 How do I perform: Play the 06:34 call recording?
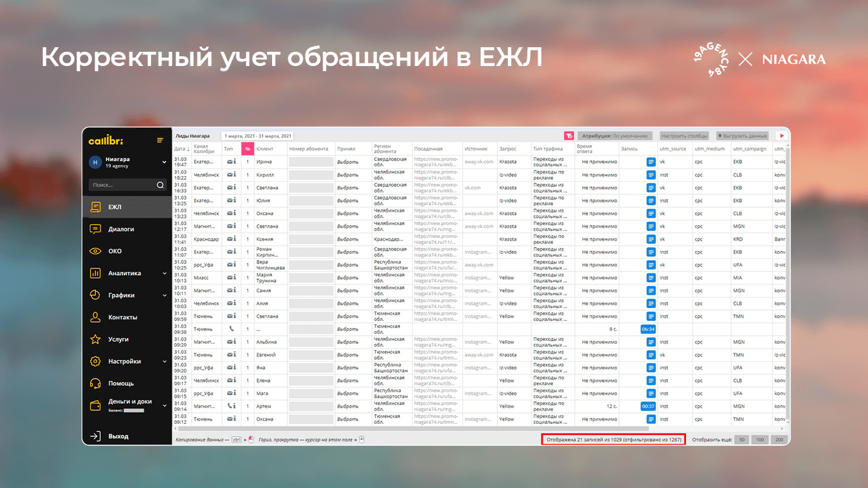tap(648, 329)
